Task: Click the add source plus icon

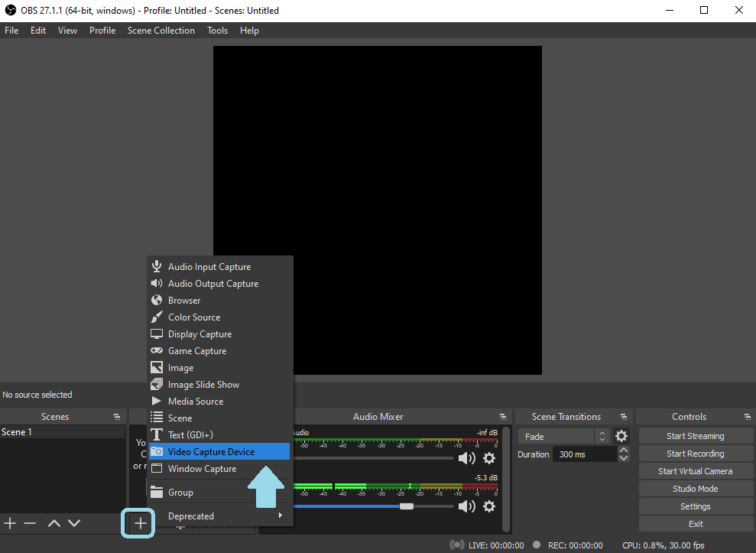Action: pos(141,524)
